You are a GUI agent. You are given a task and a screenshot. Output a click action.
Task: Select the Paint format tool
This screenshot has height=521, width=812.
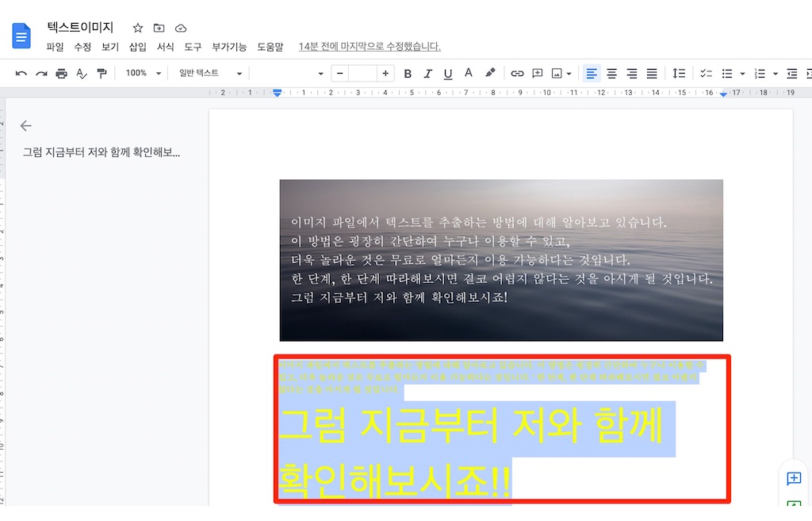[101, 73]
